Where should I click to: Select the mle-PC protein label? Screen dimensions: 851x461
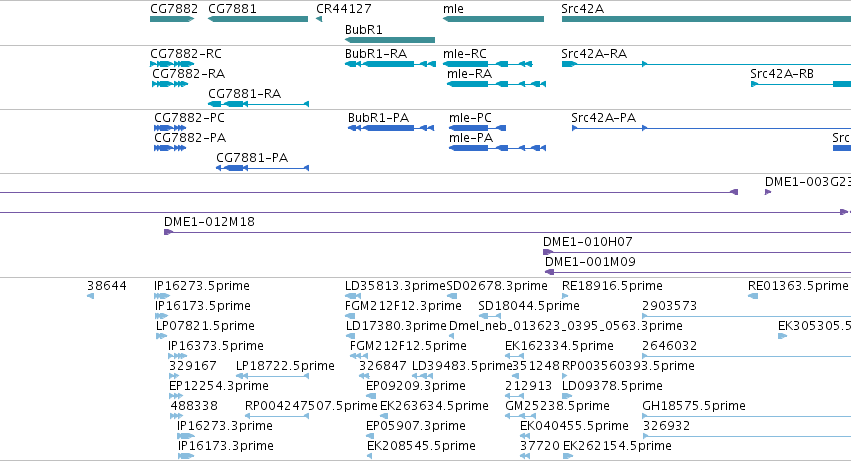[470, 118]
